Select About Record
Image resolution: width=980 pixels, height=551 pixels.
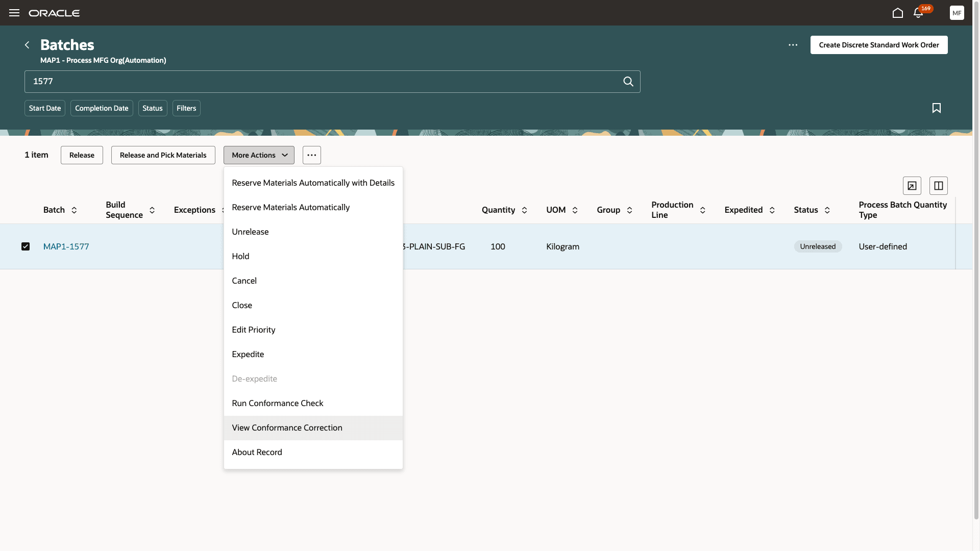click(x=313, y=453)
